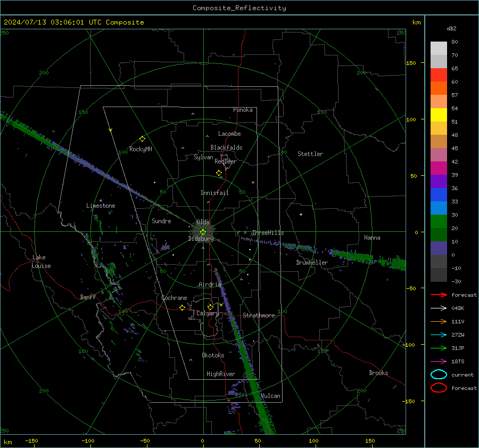This screenshot has height=448, width=479.
Task: Select the blue 33-36 dBZ swatch
Action: coord(439,194)
